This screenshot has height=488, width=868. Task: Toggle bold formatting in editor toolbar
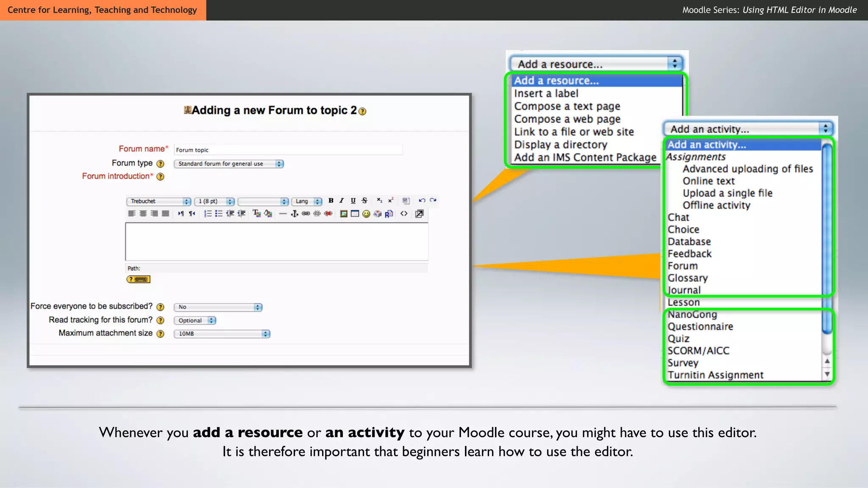(x=331, y=201)
